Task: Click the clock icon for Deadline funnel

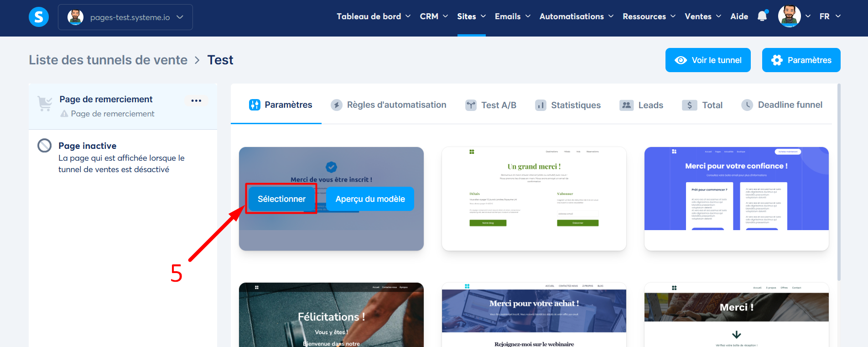Action: [x=747, y=105]
